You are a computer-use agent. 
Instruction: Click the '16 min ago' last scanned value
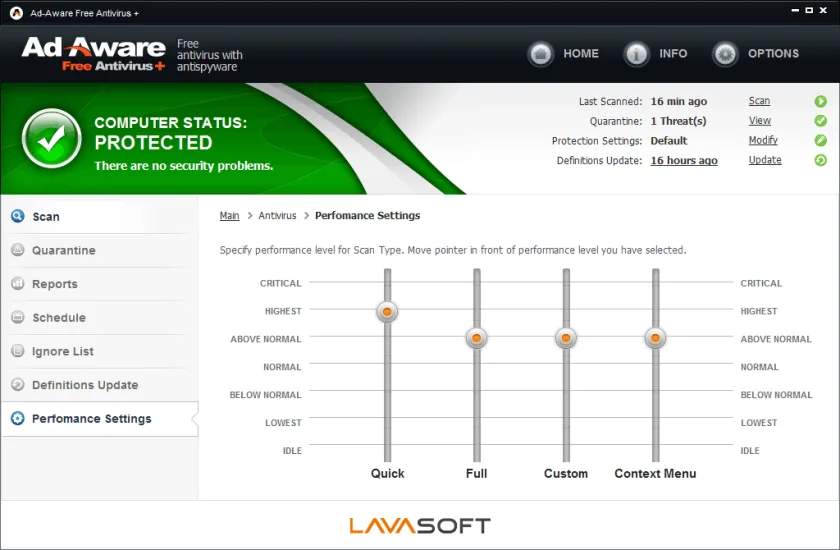tap(679, 101)
